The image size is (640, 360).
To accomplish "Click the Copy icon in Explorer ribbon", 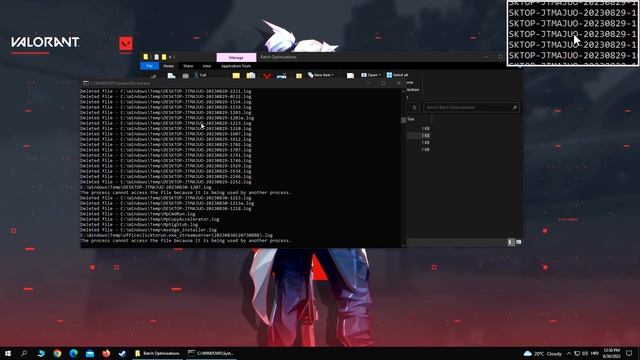I will [171, 76].
